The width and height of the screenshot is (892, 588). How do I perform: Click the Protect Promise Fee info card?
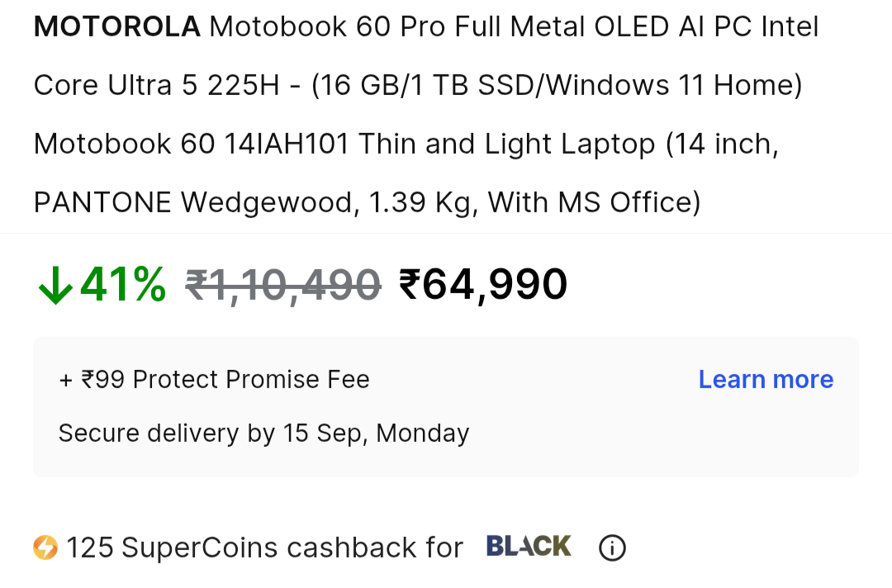point(445,406)
